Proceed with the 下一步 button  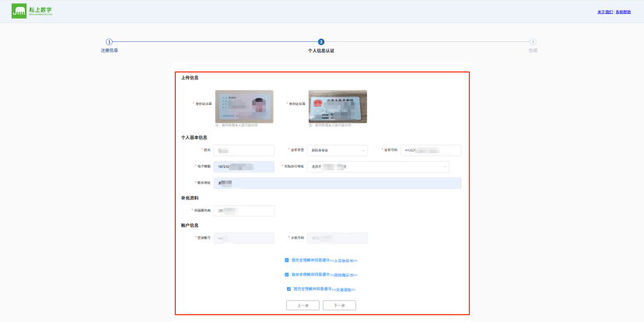(x=339, y=306)
